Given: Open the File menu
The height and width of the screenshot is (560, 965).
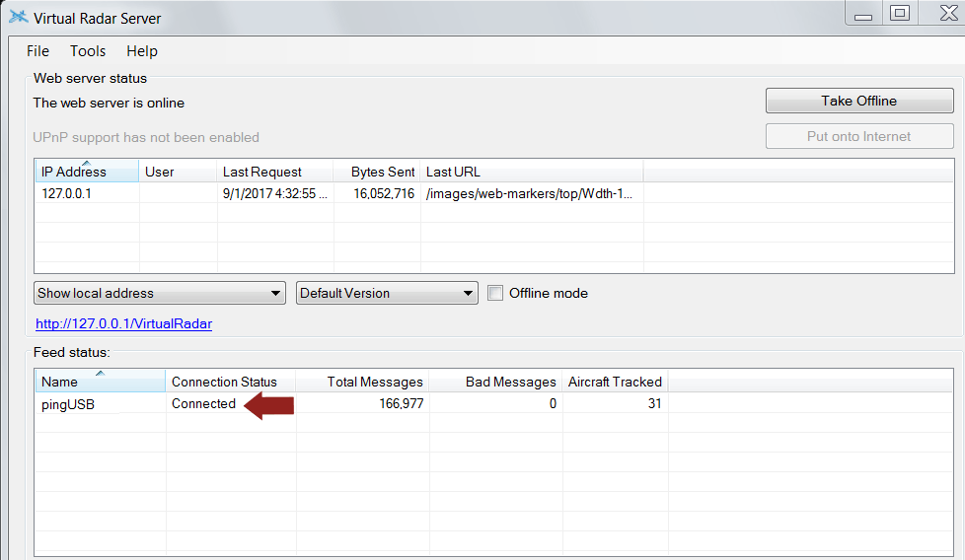Looking at the screenshot, I should click(x=37, y=51).
